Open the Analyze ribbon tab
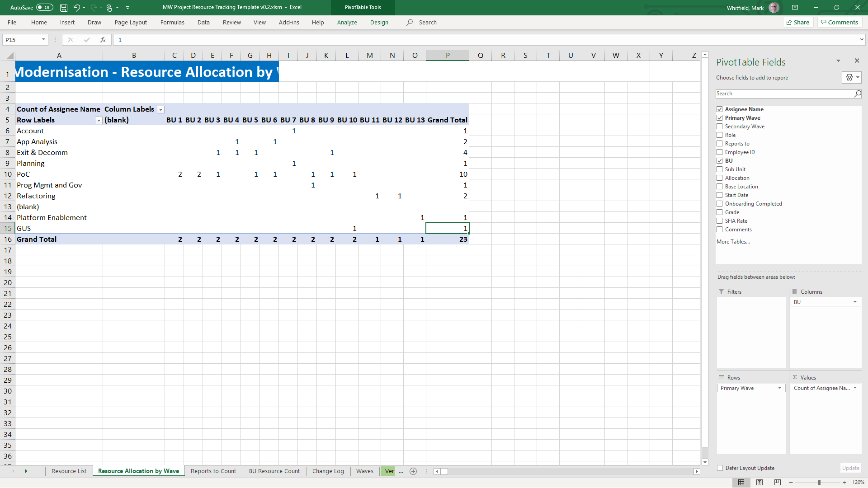The width and height of the screenshot is (868, 488). pos(347,22)
